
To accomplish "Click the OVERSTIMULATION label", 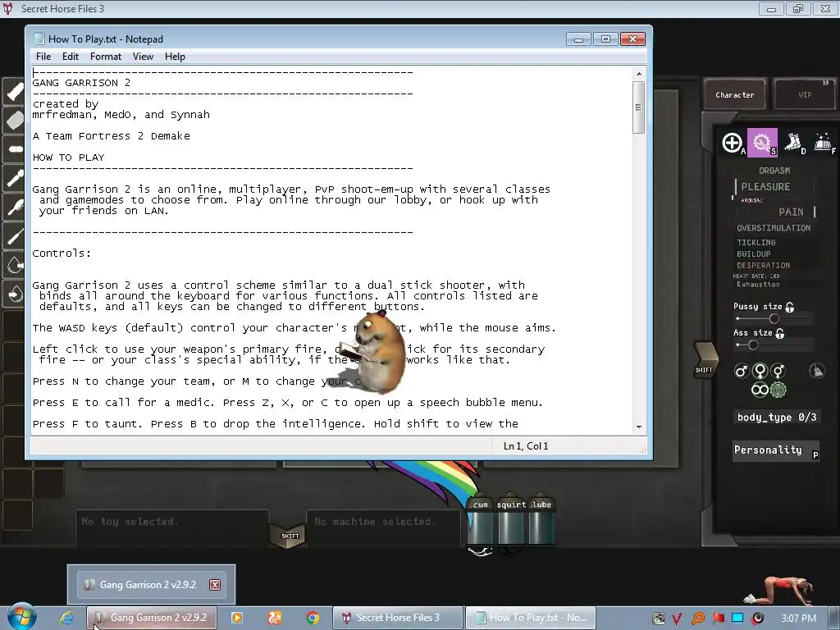I will pos(774,228).
